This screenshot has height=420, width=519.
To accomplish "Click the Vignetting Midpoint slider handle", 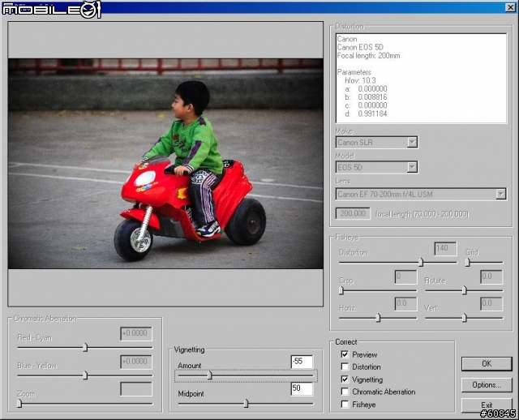I will [x=246, y=404].
